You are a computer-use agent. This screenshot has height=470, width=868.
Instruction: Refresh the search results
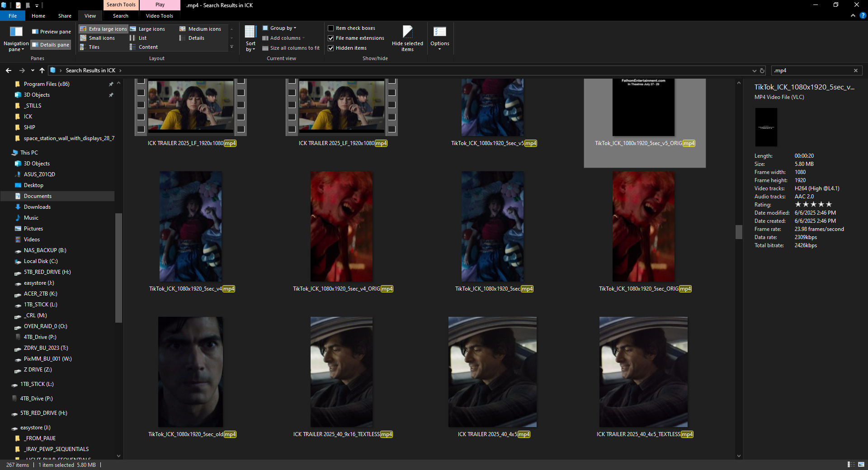[x=762, y=70]
